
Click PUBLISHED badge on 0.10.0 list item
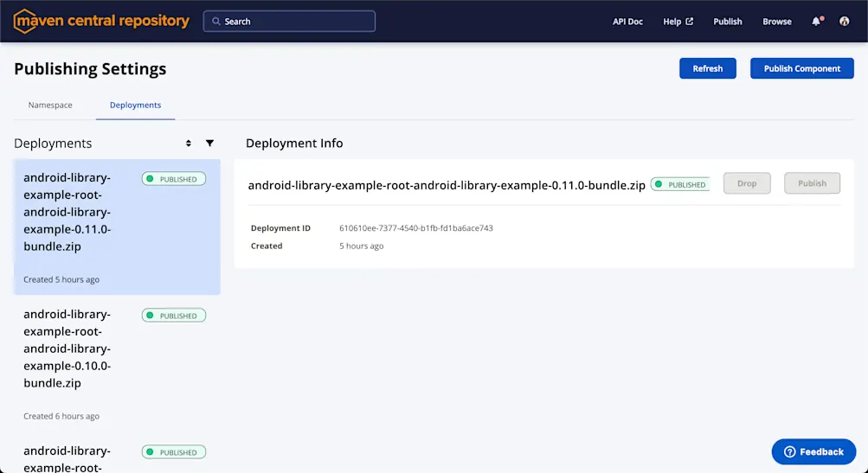[174, 316]
